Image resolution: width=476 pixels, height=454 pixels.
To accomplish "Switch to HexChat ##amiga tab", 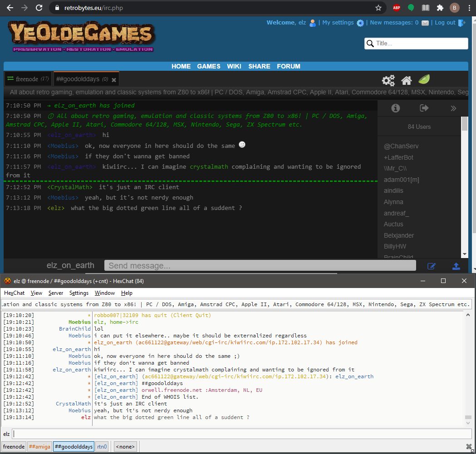I will click(40, 447).
